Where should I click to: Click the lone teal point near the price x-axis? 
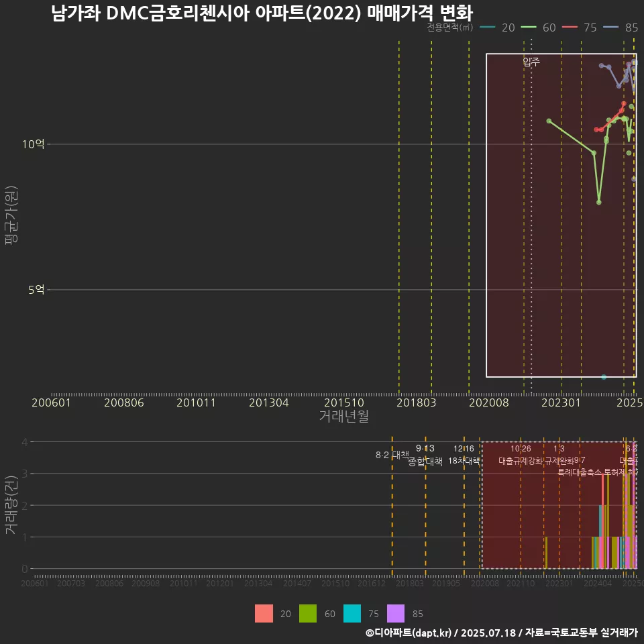coord(604,376)
